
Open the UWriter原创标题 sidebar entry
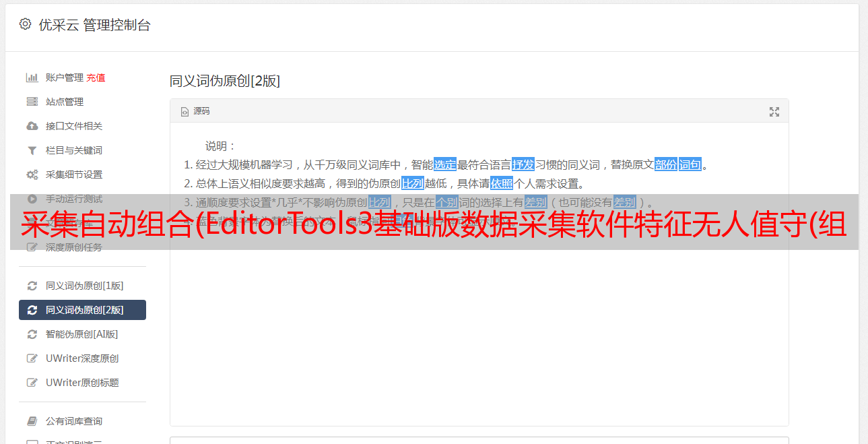(82, 383)
